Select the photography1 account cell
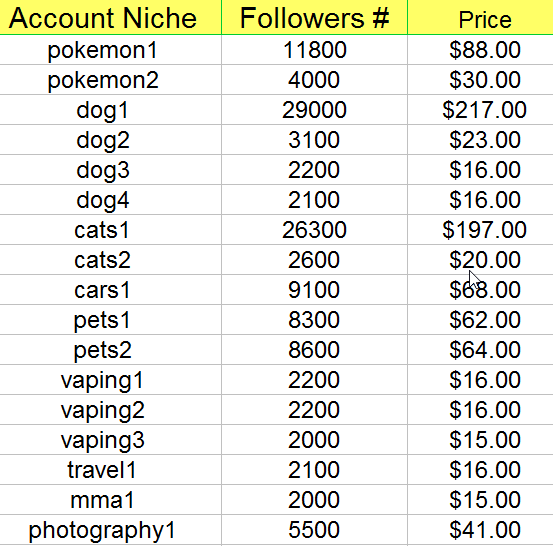553x546 pixels. 110,529
